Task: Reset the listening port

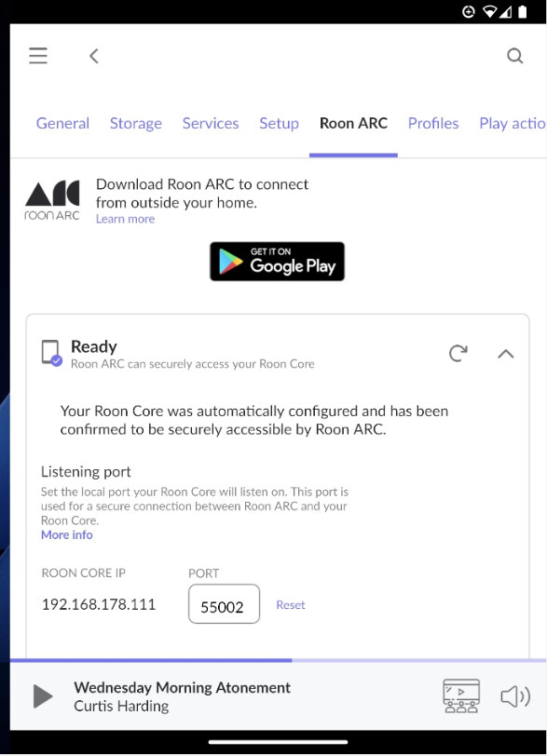Action: coord(290,604)
